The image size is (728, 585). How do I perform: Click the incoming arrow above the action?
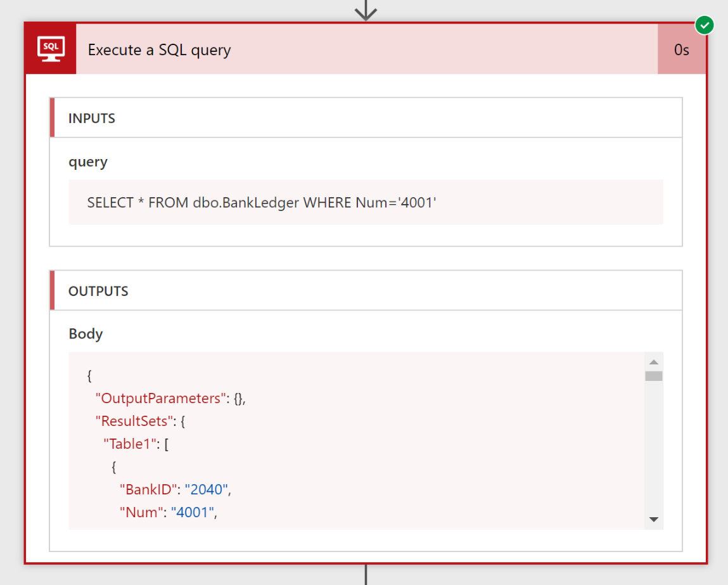coord(366,10)
